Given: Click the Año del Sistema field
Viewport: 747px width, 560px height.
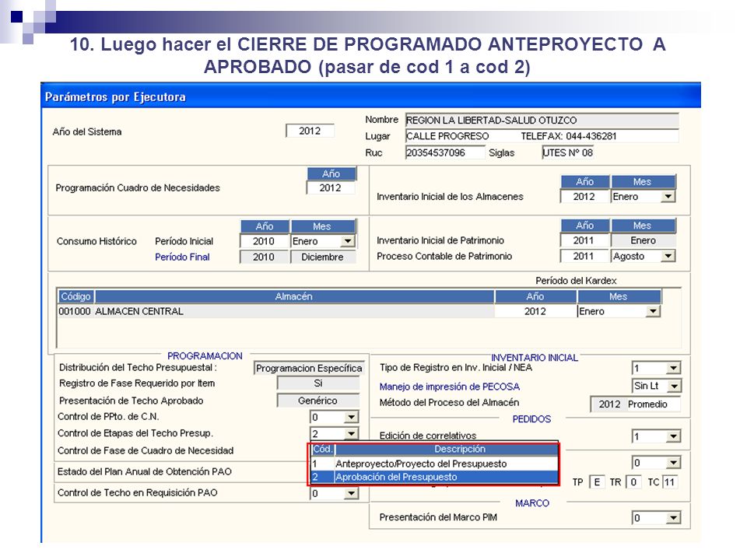Looking at the screenshot, I should (310, 131).
